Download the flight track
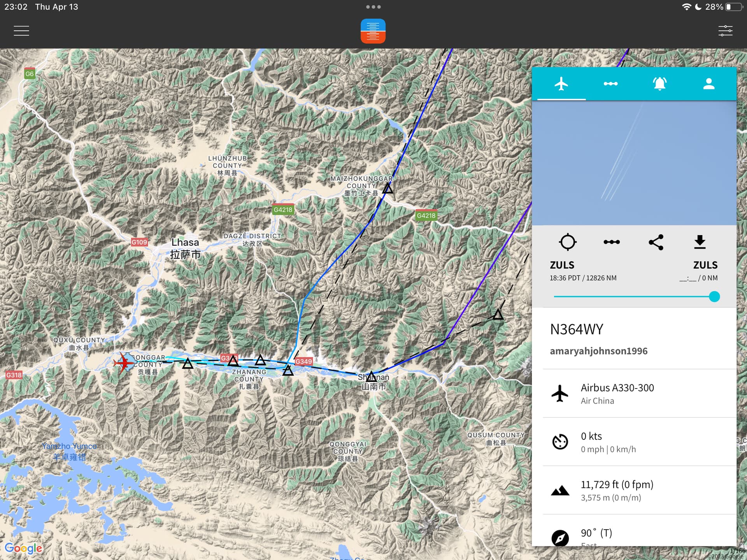 pos(700,242)
